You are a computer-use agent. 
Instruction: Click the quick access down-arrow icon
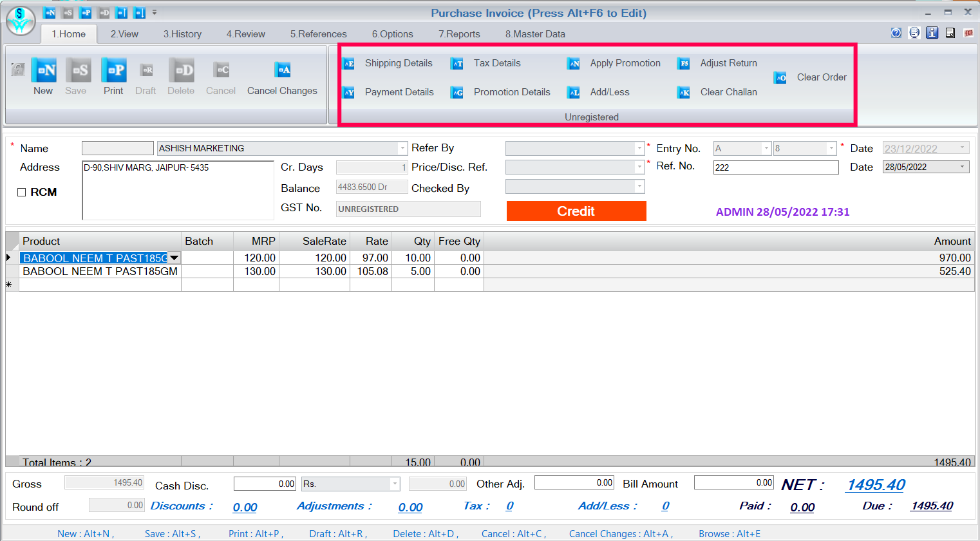click(139, 12)
